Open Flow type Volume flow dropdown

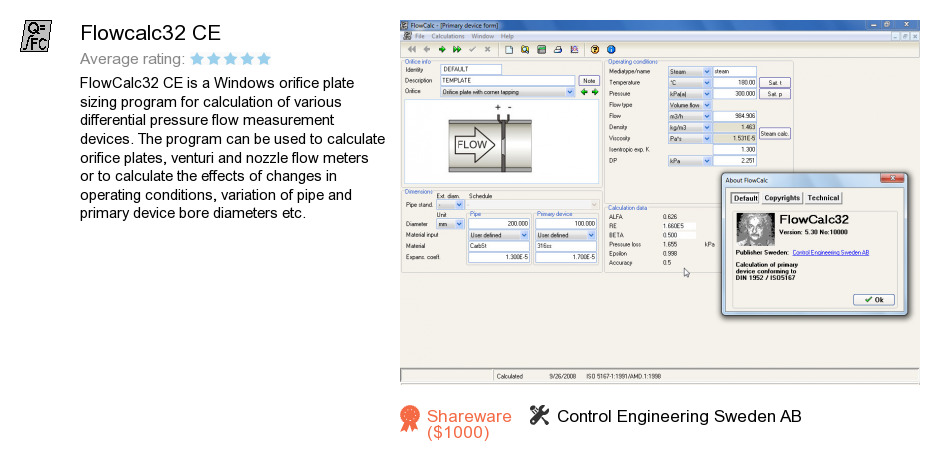(707, 105)
